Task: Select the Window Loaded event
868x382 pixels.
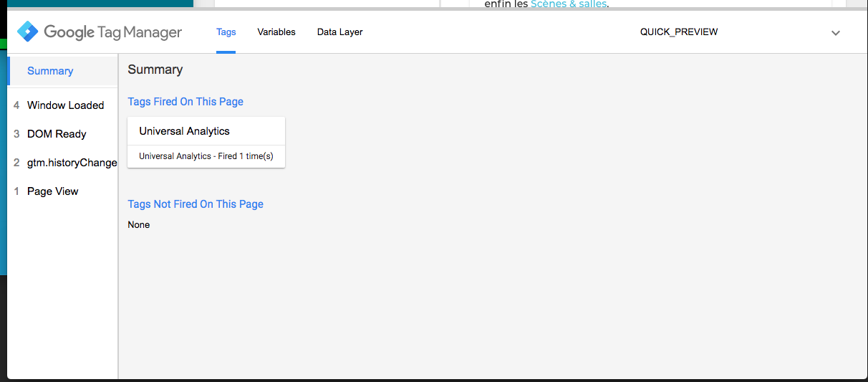Action: click(x=65, y=105)
